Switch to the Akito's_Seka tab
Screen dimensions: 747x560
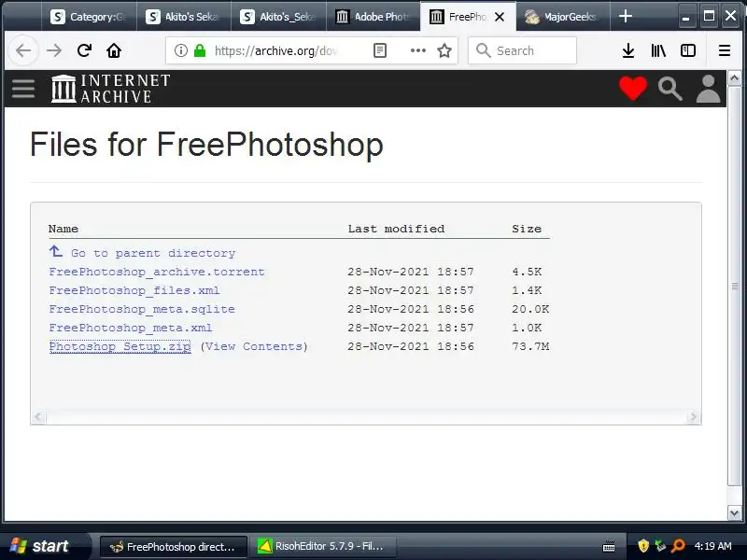pyautogui.click(x=278, y=17)
